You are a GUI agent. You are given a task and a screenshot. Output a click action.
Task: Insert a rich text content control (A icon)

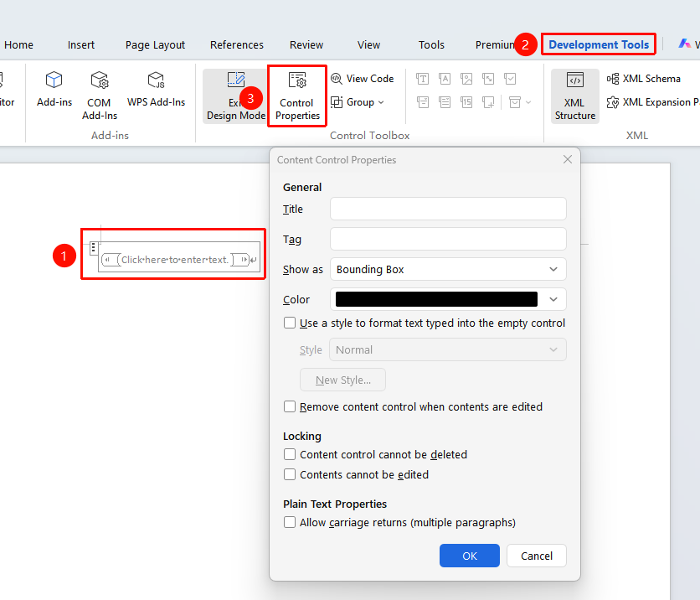(444, 79)
